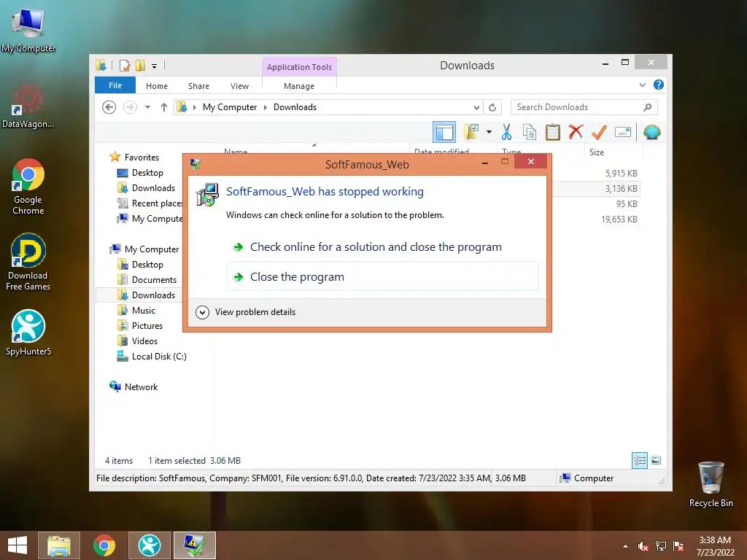The image size is (747, 560).
Task: Expand View problem details
Action: (246, 312)
